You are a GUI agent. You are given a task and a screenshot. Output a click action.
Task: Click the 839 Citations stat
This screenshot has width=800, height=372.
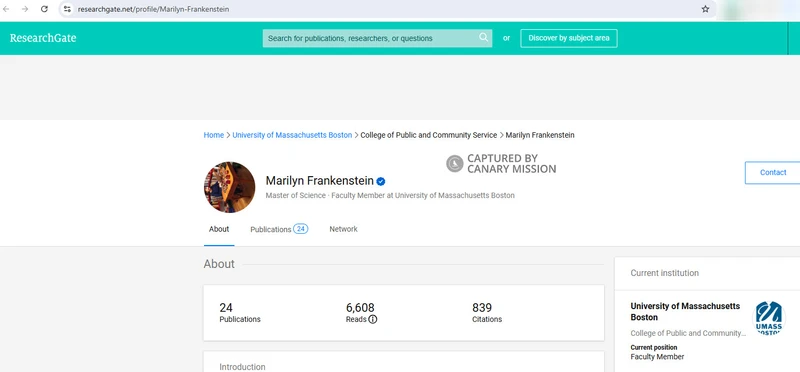(x=487, y=313)
